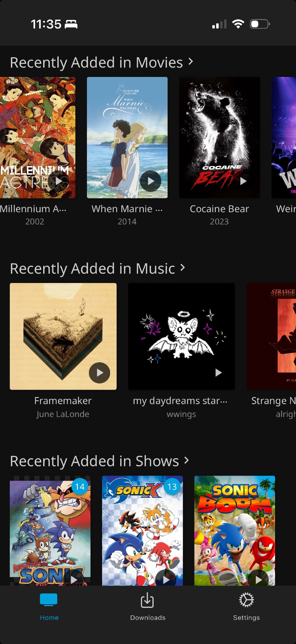Start Cocaine Bear with its play icon

coord(243,181)
